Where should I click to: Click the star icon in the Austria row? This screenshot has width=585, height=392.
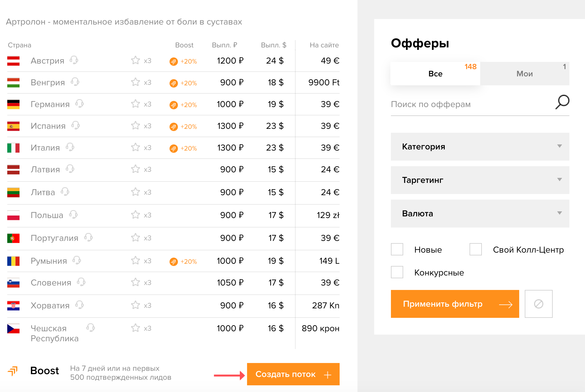(136, 60)
